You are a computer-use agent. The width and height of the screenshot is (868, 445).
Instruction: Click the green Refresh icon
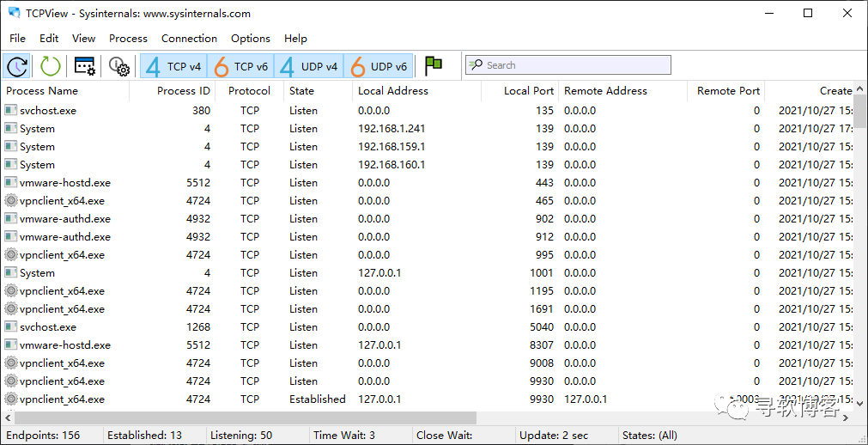click(x=50, y=66)
